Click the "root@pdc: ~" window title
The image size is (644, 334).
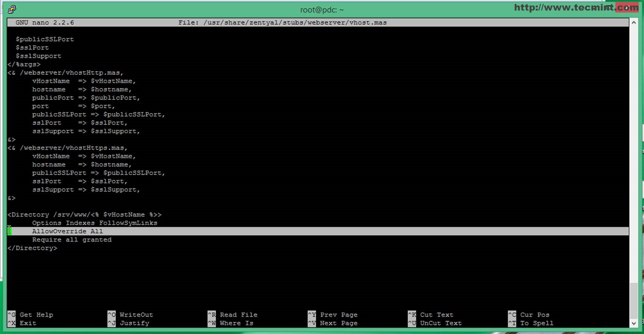pyautogui.click(x=322, y=10)
